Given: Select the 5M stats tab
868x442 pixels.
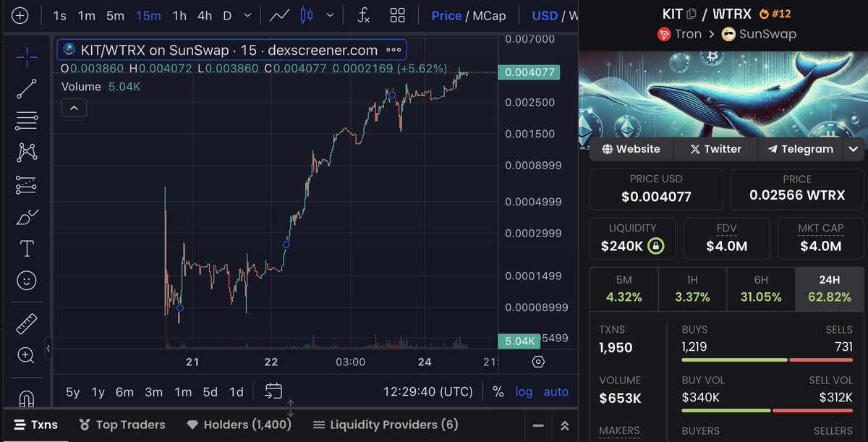Looking at the screenshot, I should click(x=624, y=289).
